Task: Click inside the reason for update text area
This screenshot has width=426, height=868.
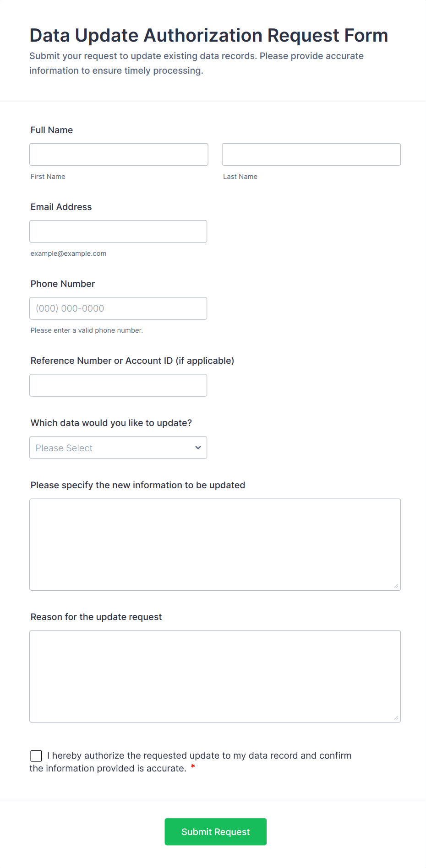Action: [215, 676]
